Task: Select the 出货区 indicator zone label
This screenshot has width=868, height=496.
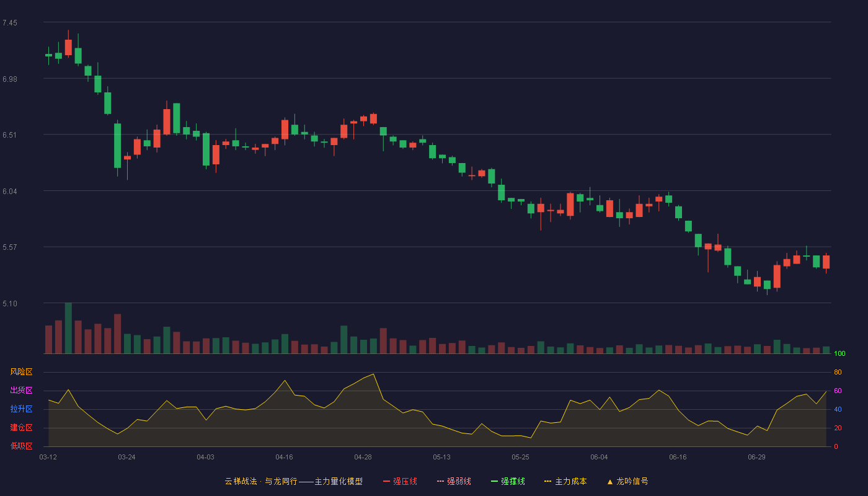Action: pos(21,391)
